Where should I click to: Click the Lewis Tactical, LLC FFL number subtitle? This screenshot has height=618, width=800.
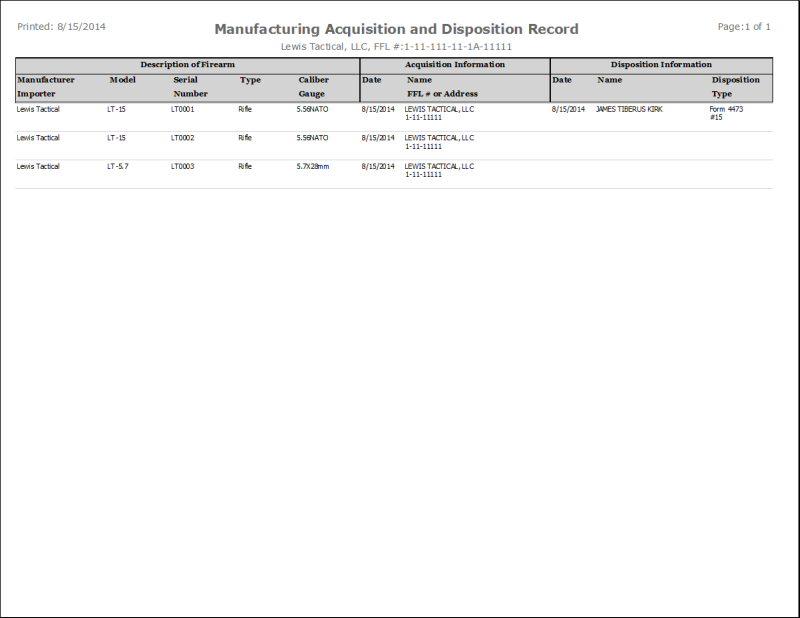[396, 46]
